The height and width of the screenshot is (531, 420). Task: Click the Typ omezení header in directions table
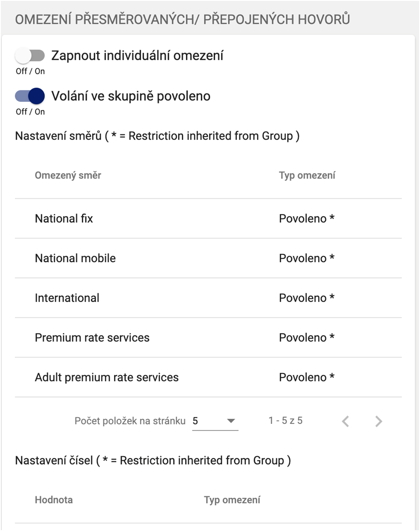tap(307, 175)
